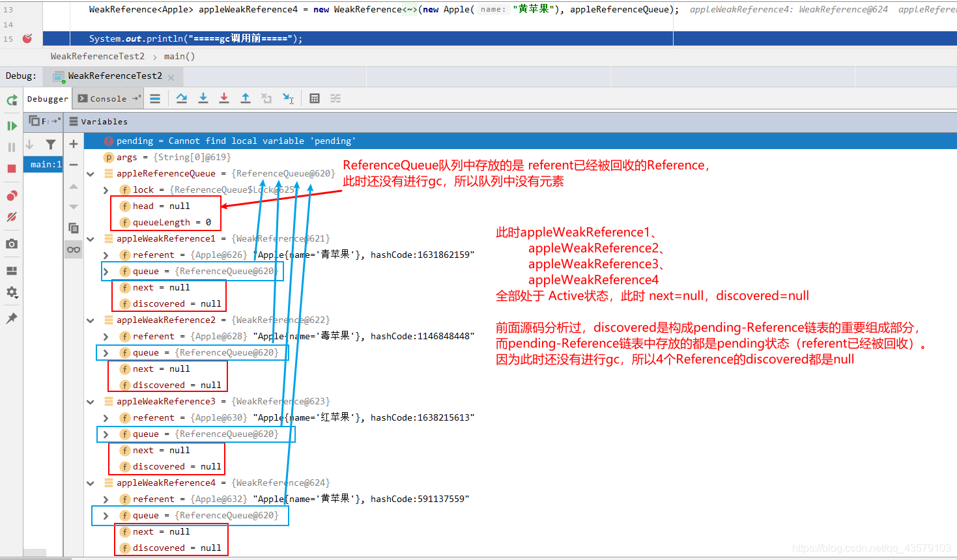This screenshot has height=560, width=957.
Task: Open debugger Settings gear menu
Action: (x=12, y=292)
